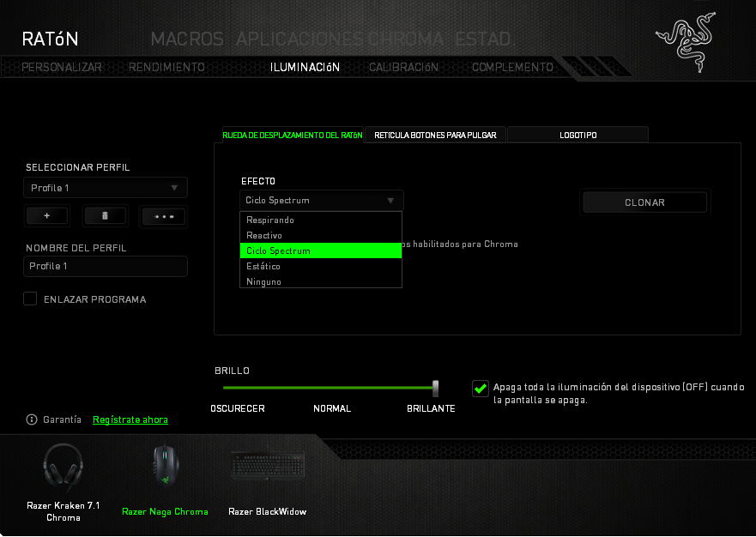Choose Ciclo Spectrum effect from list
The width and height of the screenshot is (756, 537).
321,250
